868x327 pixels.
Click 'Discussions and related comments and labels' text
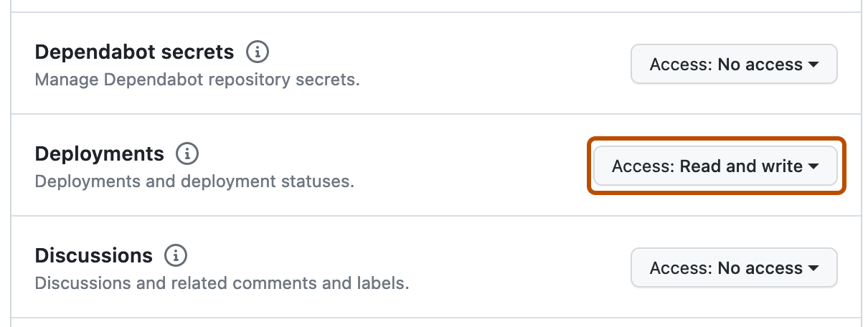pyautogui.click(x=222, y=283)
